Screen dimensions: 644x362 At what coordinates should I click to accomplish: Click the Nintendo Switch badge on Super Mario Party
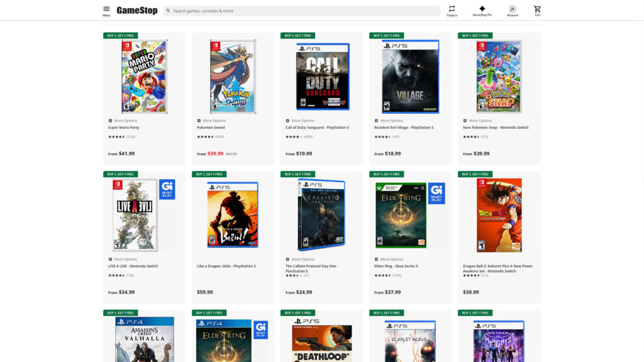pos(127,46)
